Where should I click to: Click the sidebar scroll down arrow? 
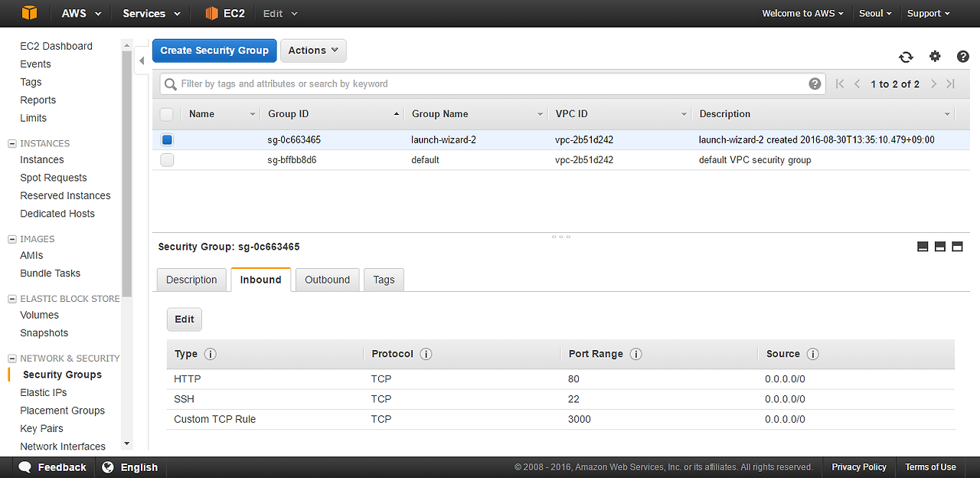[126, 444]
